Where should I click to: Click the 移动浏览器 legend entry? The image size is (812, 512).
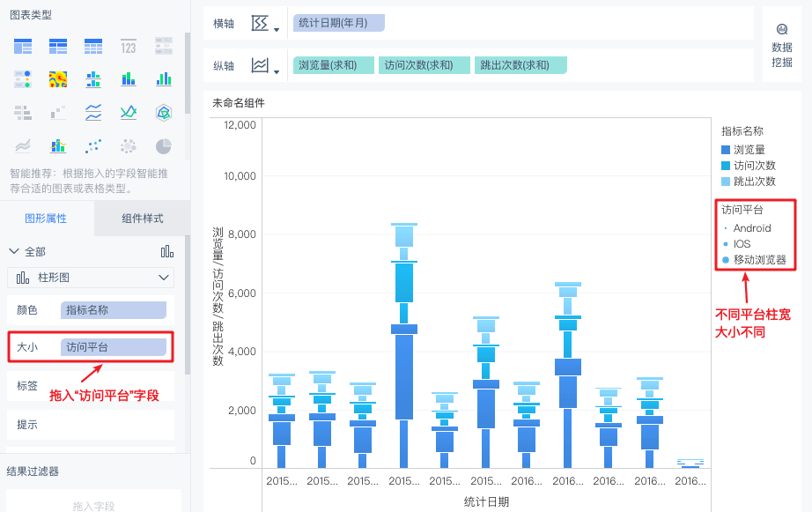pos(755,260)
